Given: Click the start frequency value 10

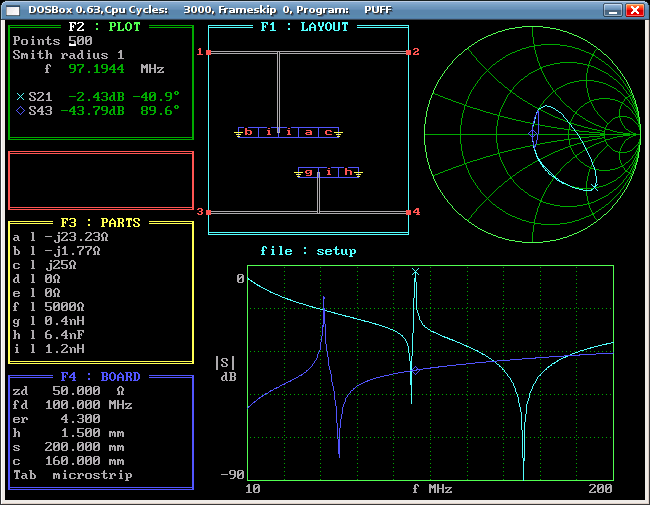Looking at the screenshot, I should 253,488.
